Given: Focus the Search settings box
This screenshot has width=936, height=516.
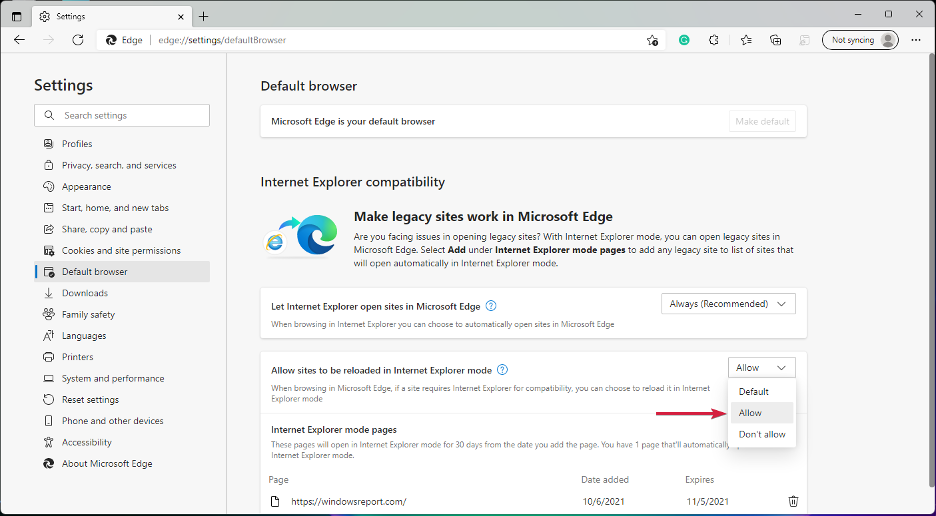Looking at the screenshot, I should pos(122,115).
